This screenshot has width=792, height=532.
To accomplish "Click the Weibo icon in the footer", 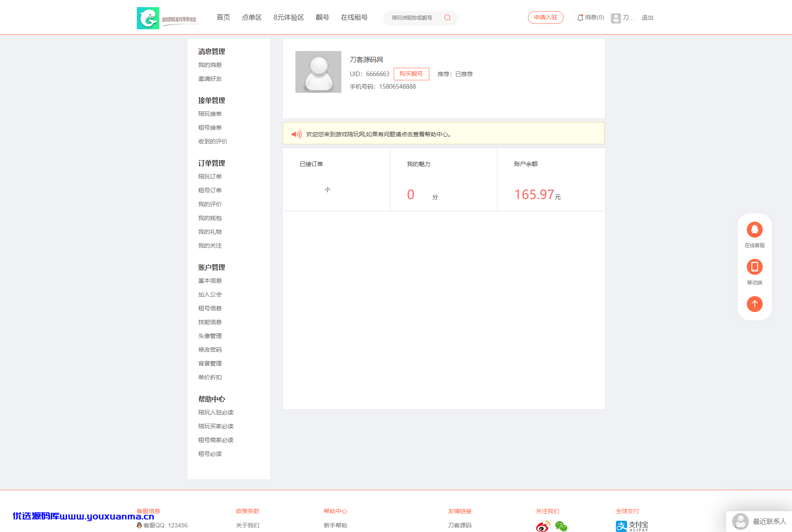I will point(543,526).
